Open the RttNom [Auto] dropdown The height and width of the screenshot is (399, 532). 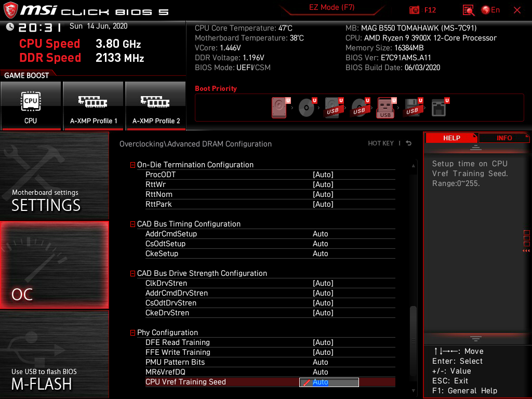(x=323, y=194)
